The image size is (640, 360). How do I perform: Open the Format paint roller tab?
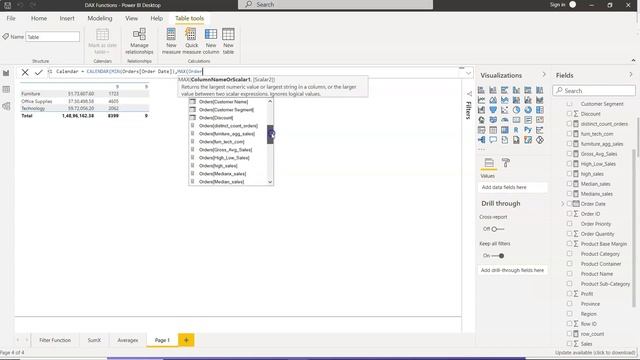click(x=506, y=163)
